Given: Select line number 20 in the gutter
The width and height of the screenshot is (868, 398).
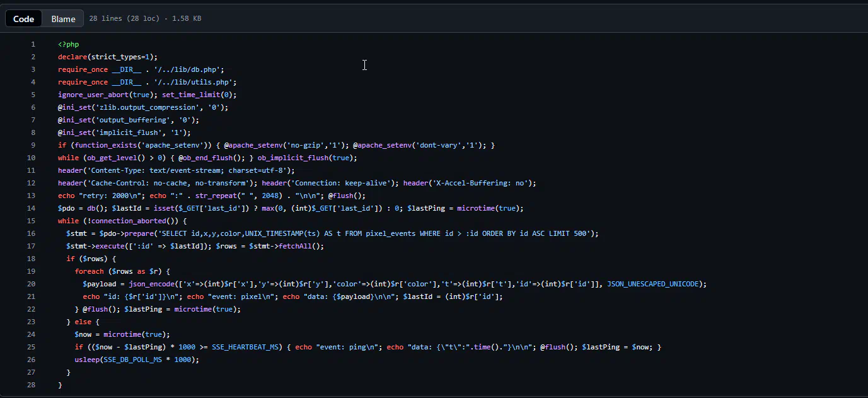Looking at the screenshot, I should click(x=32, y=284).
